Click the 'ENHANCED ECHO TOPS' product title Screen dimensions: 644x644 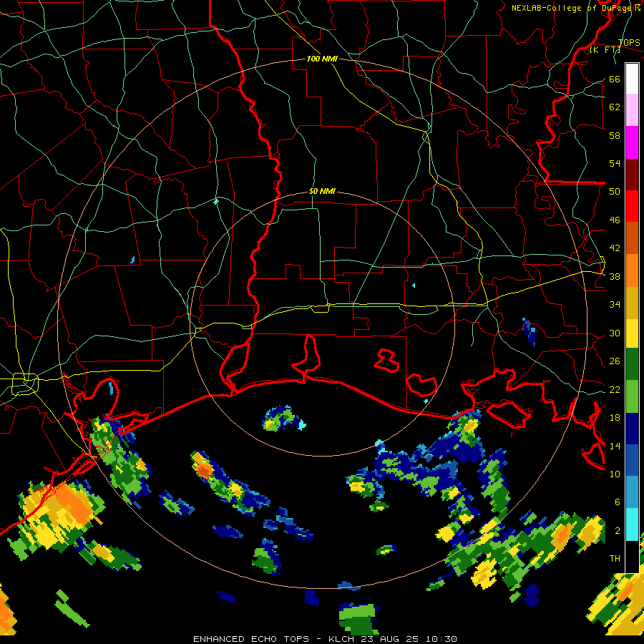(x=251, y=639)
